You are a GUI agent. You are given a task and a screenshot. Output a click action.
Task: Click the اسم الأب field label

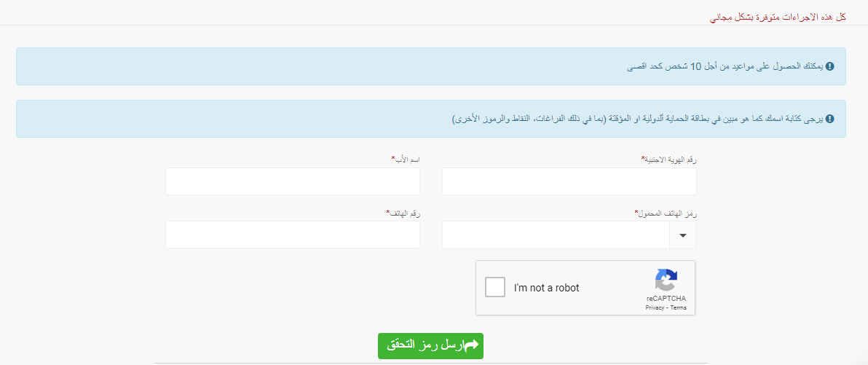405,159
